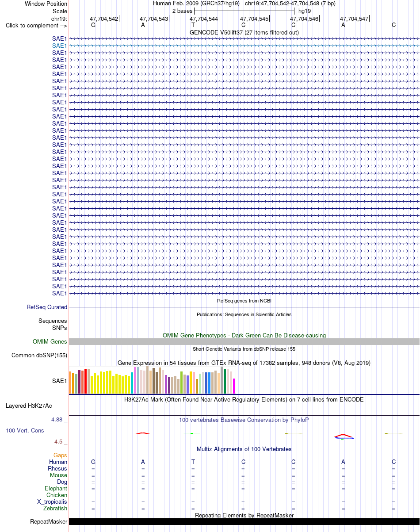Click the orange Gaps row label
Screen dimensions: 420x532
click(x=60, y=455)
